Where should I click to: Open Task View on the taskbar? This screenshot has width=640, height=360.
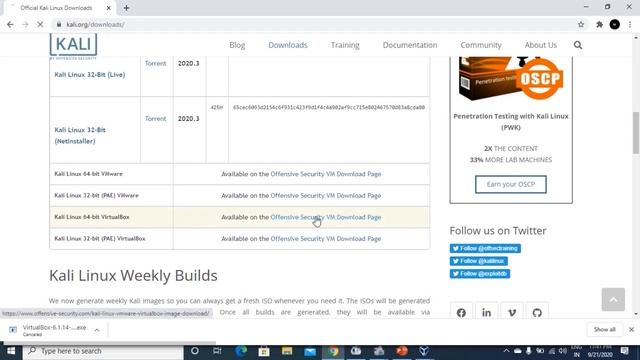coord(217,351)
